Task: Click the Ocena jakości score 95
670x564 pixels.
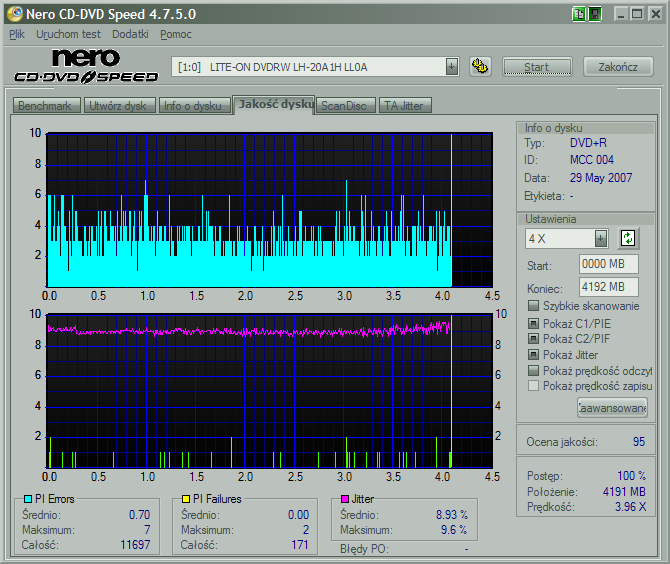Action: pos(639,441)
